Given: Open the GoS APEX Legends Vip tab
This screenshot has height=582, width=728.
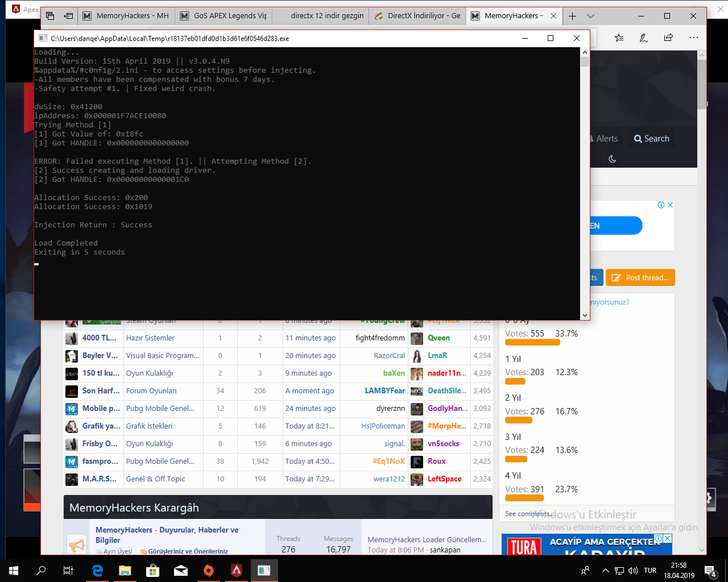Looking at the screenshot, I should (x=224, y=16).
